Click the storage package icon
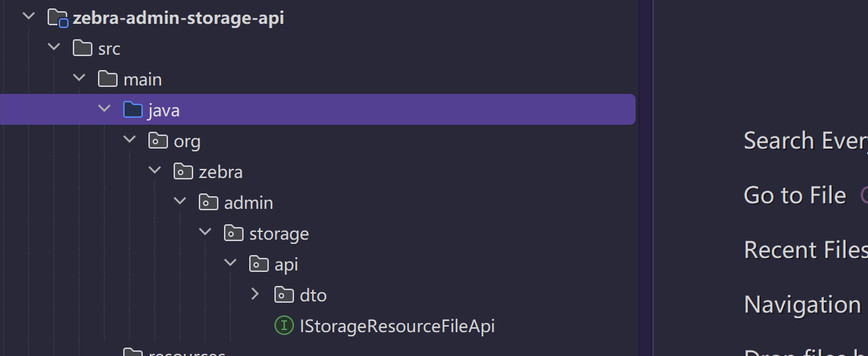This screenshot has height=356, width=868. [234, 233]
